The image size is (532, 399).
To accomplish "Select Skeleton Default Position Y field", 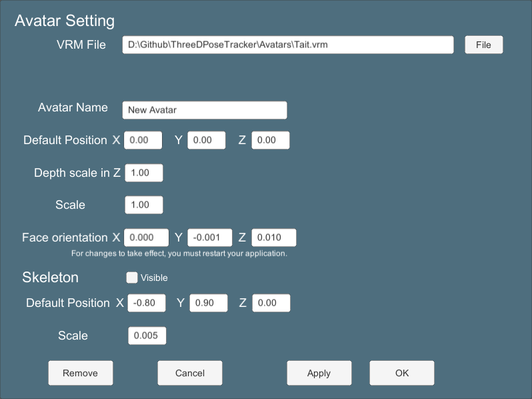I will tap(209, 303).
